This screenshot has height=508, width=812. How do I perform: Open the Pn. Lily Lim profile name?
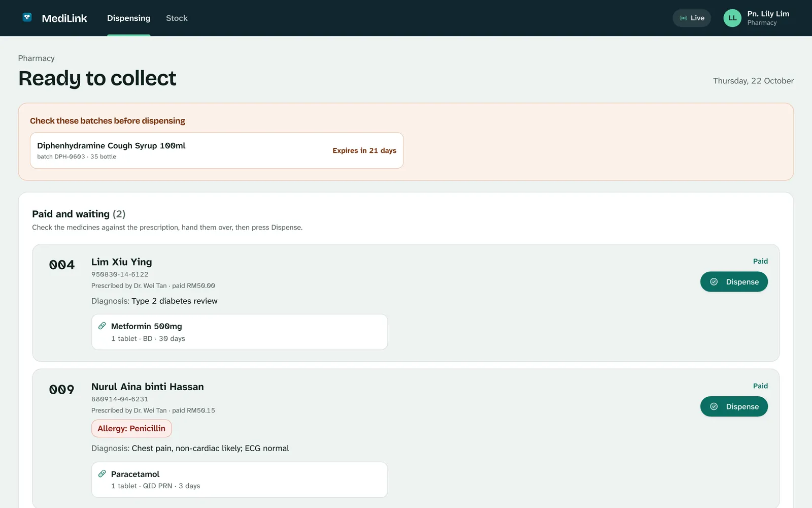point(768,14)
